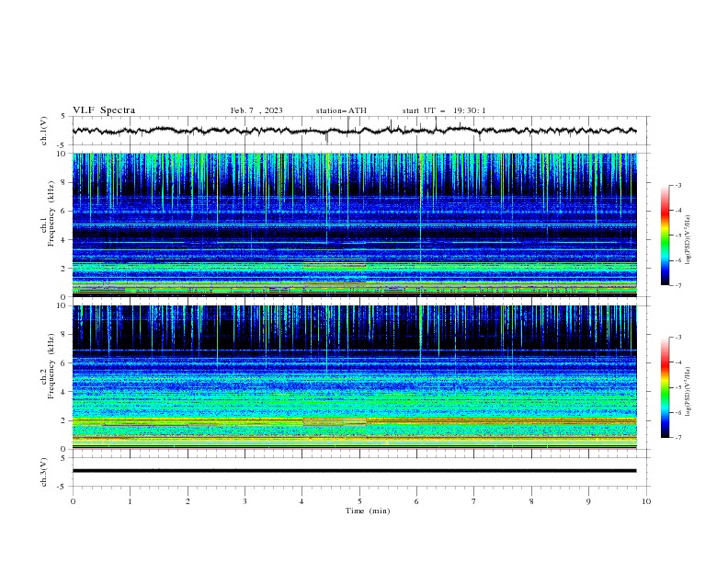Click the "station=ATH" header text
728x563 pixels.
click(x=341, y=110)
